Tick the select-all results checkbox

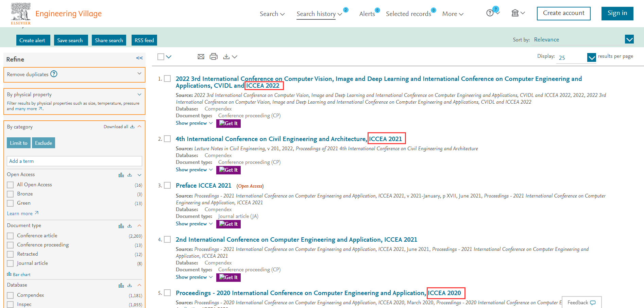click(161, 57)
